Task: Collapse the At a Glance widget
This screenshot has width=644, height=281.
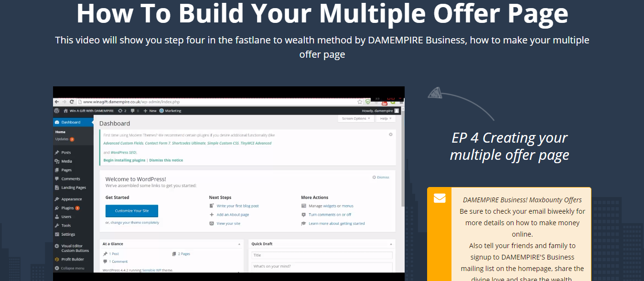Action: pyautogui.click(x=239, y=244)
